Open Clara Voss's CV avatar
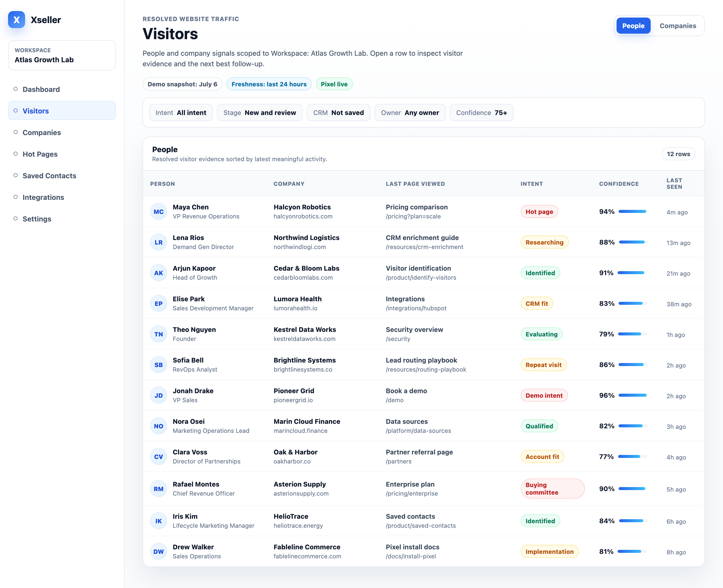Image resolution: width=723 pixels, height=588 pixels. (x=158, y=457)
